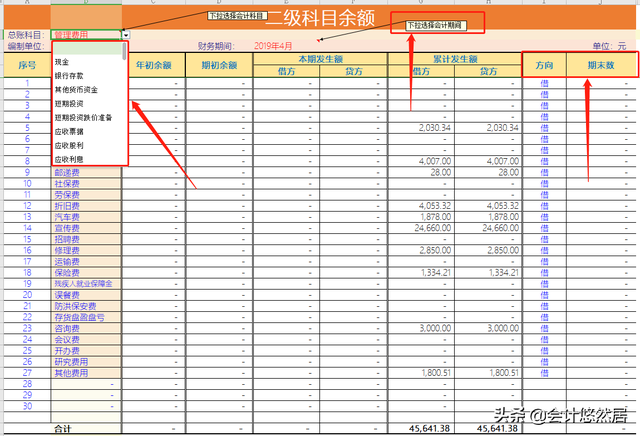Select the 修理费 cell
The height and width of the screenshot is (436, 640).
pos(86,251)
